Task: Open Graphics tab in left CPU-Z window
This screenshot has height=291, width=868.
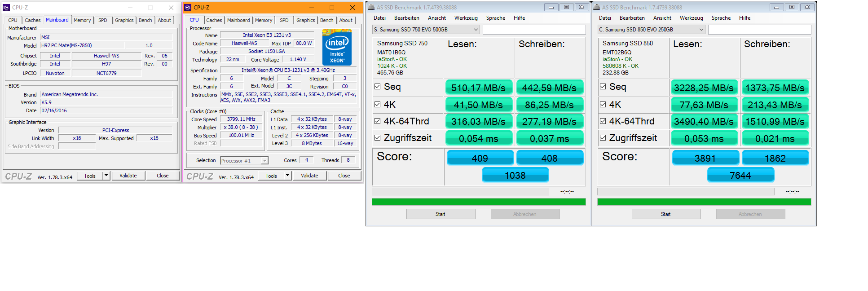Action: coord(124,20)
